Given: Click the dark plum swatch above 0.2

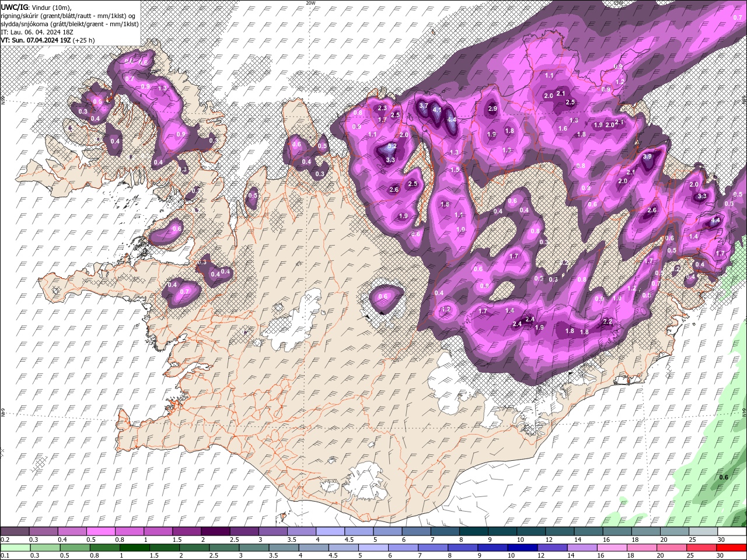Looking at the screenshot, I should point(15,531).
